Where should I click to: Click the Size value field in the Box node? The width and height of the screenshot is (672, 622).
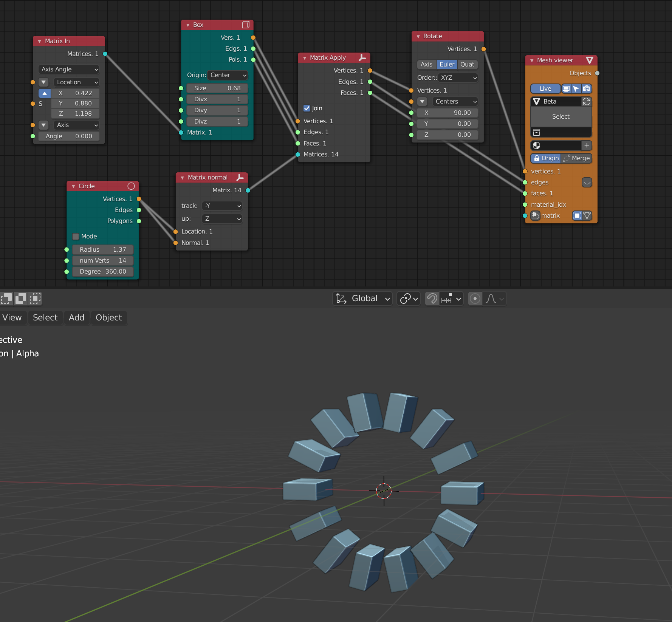click(x=217, y=88)
